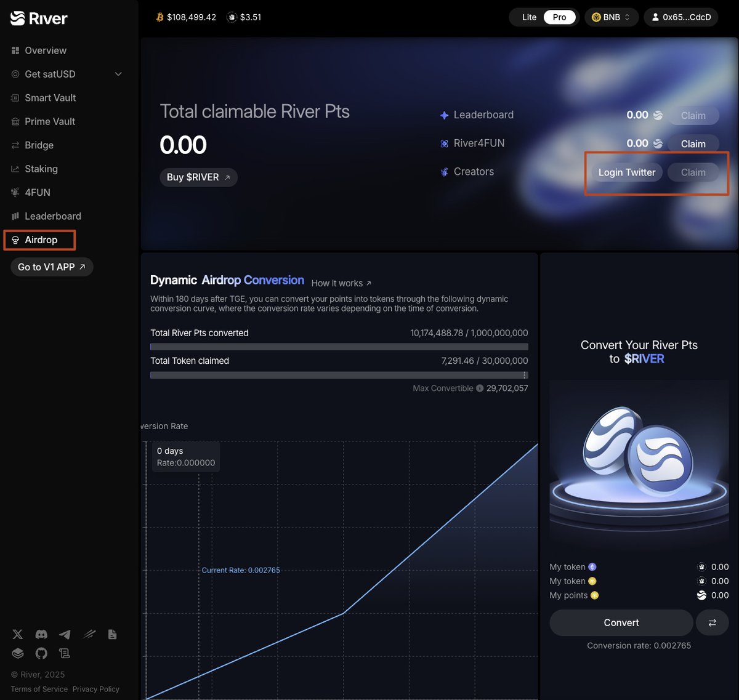
Task: Click Go to V1 APP button
Action: (52, 267)
